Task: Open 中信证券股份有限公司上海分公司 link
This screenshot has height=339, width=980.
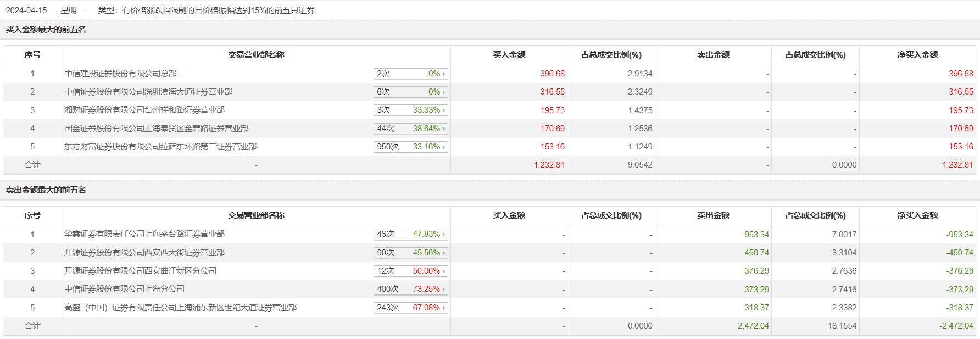Action: [124, 289]
